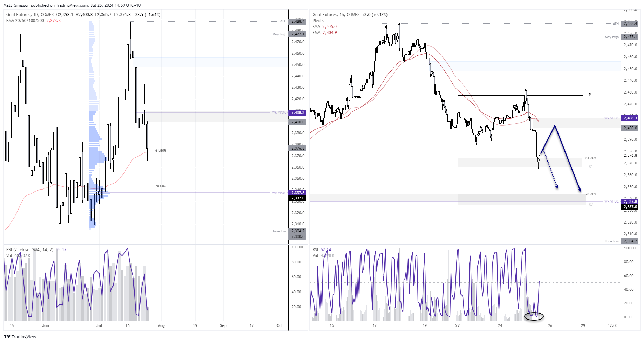Click the 22 date label on 1h time axis

(x=457, y=325)
